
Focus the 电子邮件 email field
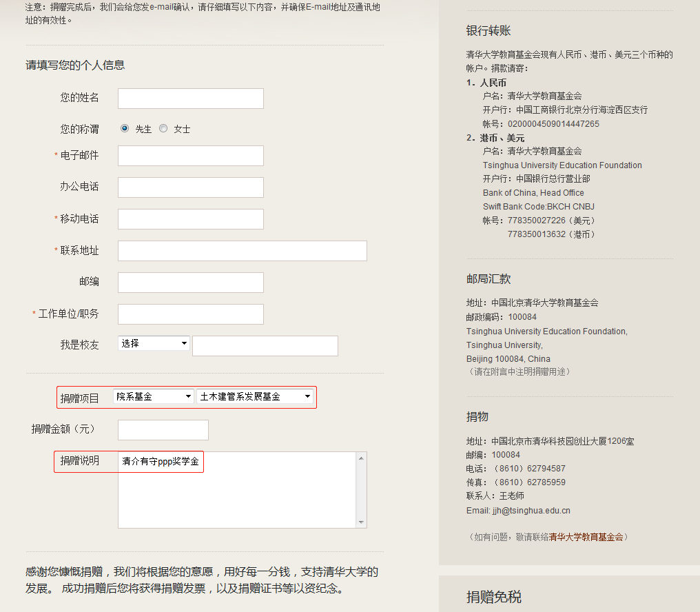(x=190, y=156)
